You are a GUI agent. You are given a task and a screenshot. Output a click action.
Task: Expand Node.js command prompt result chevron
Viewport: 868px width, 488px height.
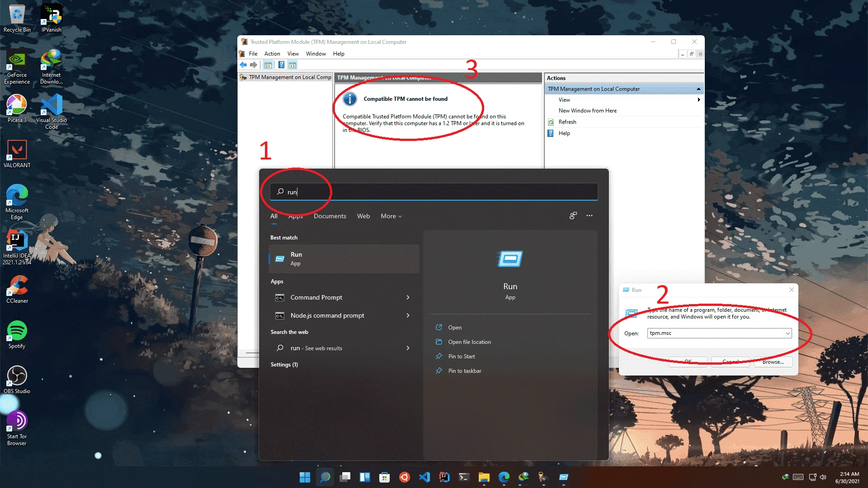pos(408,315)
